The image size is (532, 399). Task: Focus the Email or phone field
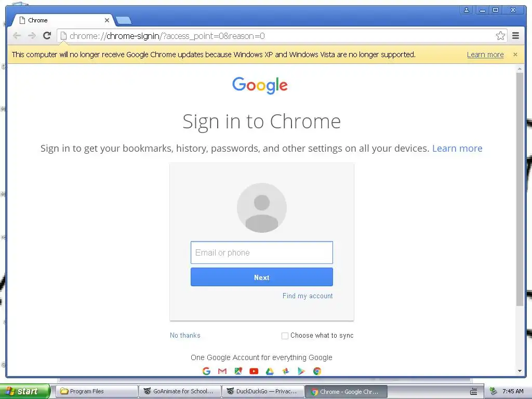click(262, 252)
